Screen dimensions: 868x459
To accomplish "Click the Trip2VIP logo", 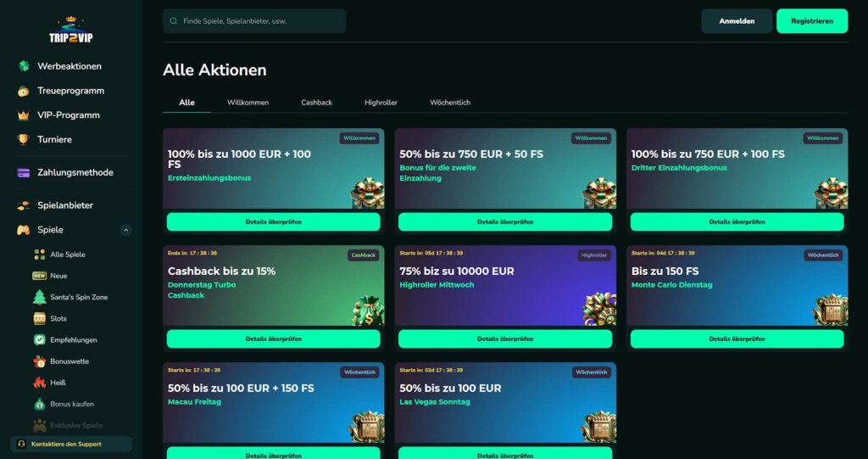I will click(70, 30).
